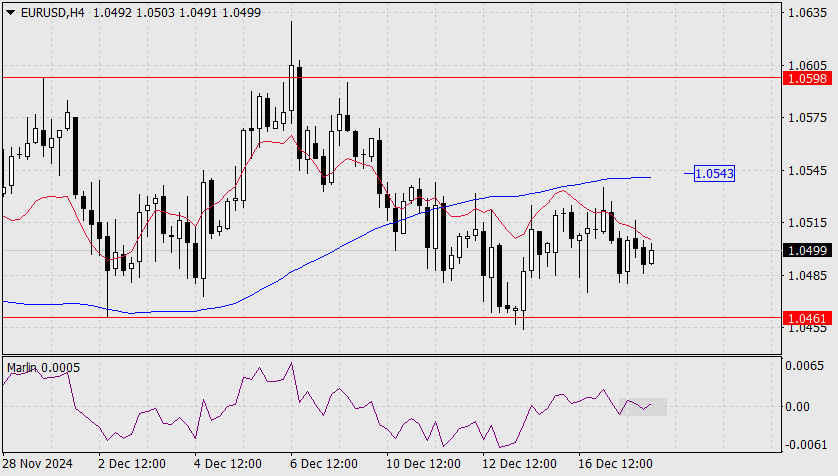The height and width of the screenshot is (476, 838).
Task: Click the 0.0065 oscillator scale value
Action: point(804,366)
